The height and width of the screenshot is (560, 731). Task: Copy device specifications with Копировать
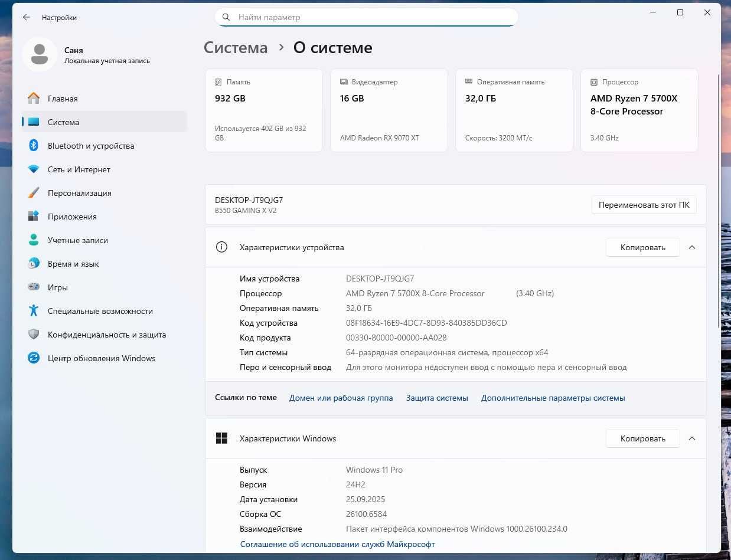642,247
